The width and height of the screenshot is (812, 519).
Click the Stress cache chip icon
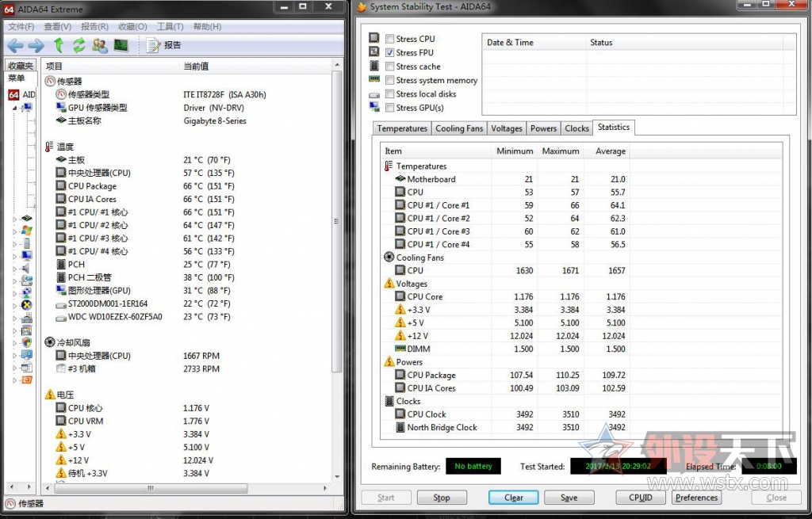point(374,66)
